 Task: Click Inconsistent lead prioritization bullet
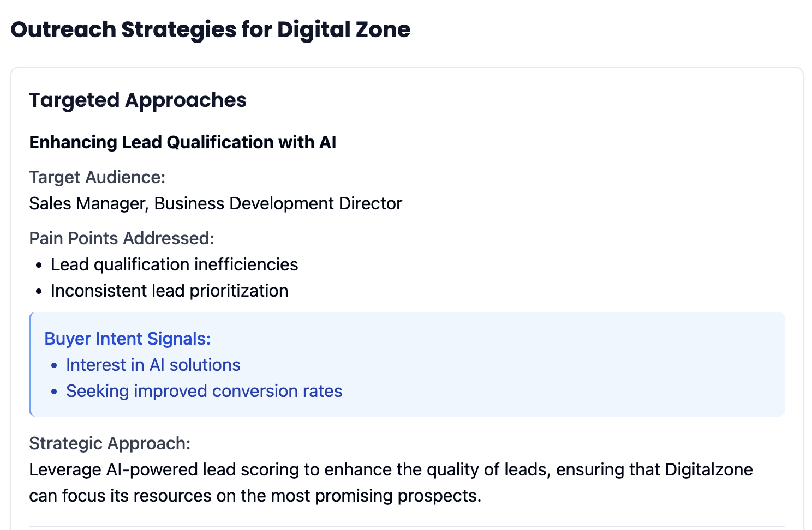coord(169,291)
